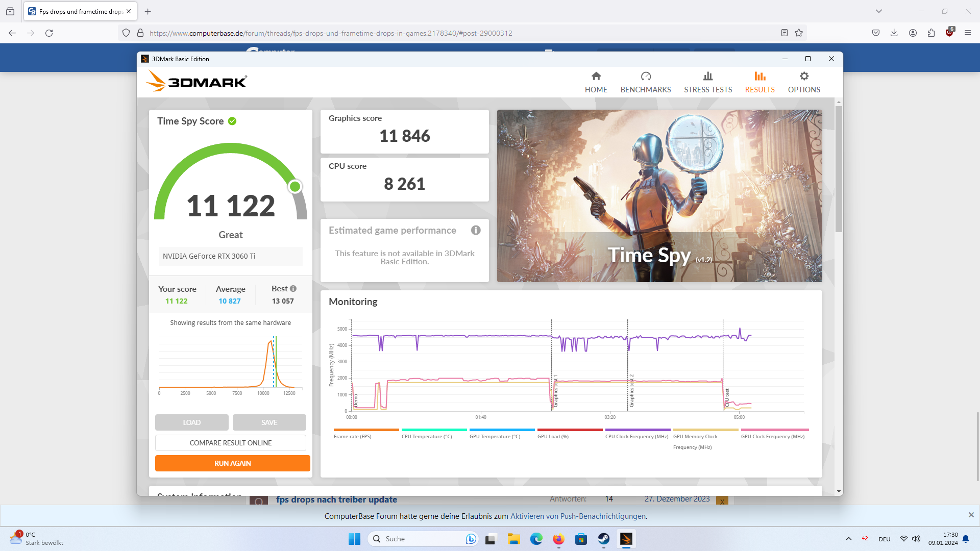The image size is (980, 551).
Task: Open the Options gear icon
Action: (x=804, y=77)
